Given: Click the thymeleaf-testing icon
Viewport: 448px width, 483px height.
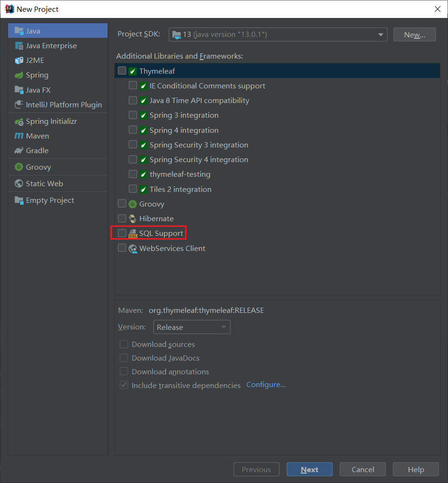Looking at the screenshot, I should pos(143,174).
